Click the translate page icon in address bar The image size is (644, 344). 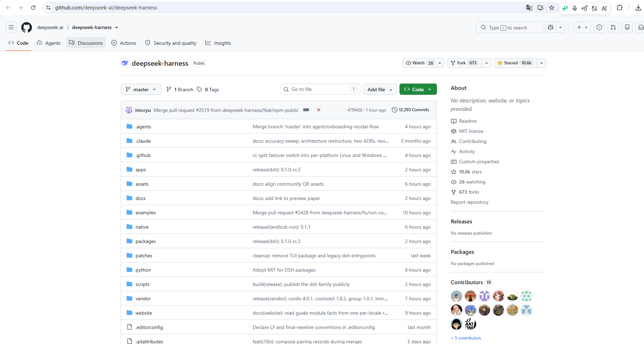(x=529, y=8)
